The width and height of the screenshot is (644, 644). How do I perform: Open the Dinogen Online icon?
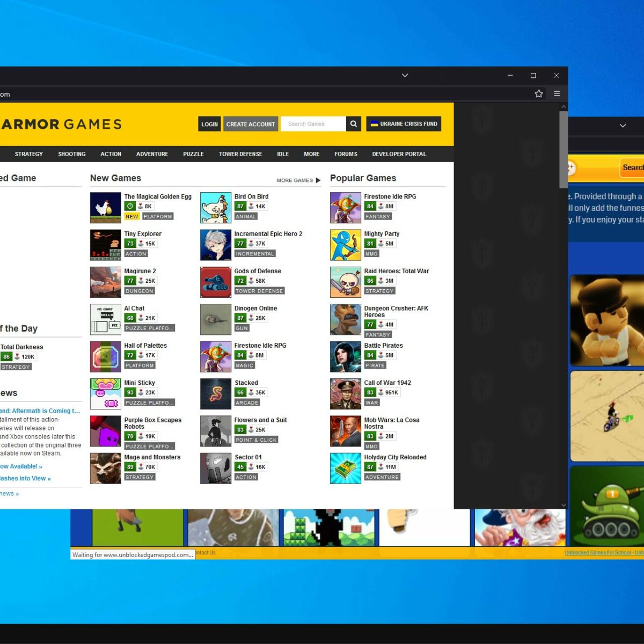[x=216, y=319]
